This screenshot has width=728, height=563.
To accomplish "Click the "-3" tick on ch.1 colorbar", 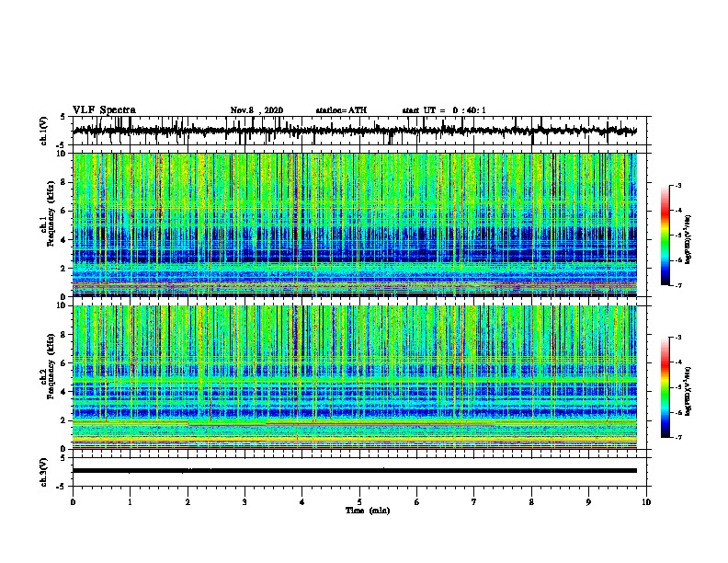I will pyautogui.click(x=677, y=185).
